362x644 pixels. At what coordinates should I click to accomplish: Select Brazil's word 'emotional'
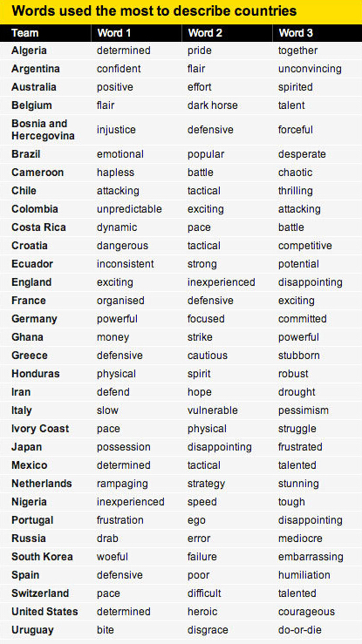point(120,154)
